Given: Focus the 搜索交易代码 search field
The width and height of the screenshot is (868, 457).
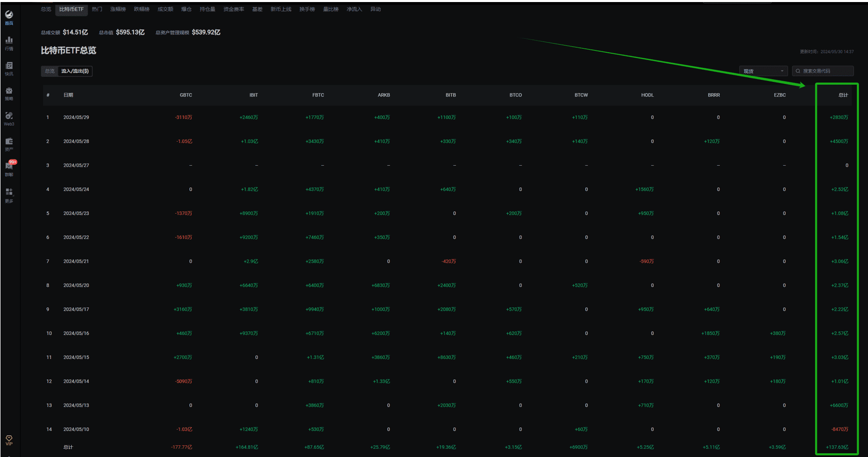Looking at the screenshot, I should [x=823, y=71].
